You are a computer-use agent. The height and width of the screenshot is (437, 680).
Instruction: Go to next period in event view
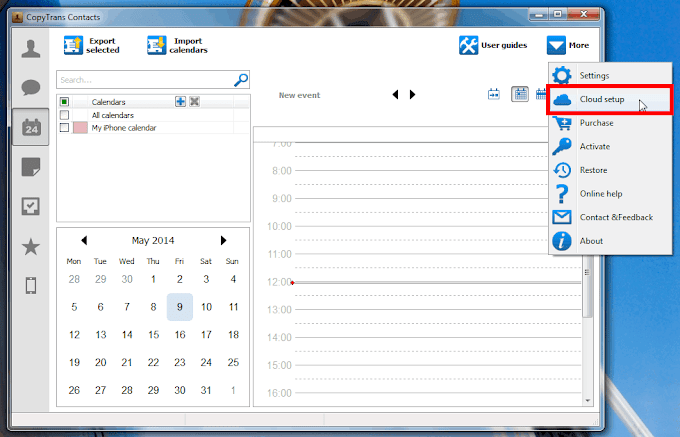(x=412, y=95)
